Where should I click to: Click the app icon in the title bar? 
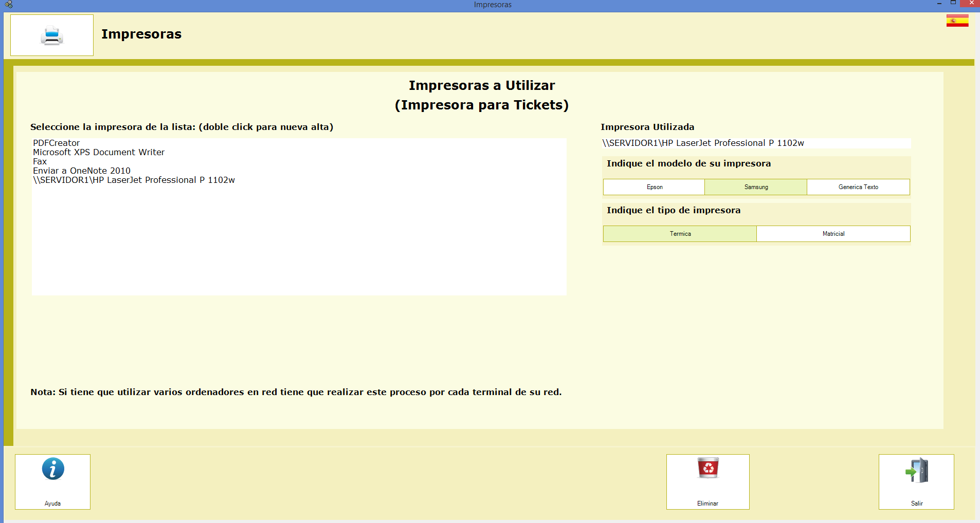8,5
